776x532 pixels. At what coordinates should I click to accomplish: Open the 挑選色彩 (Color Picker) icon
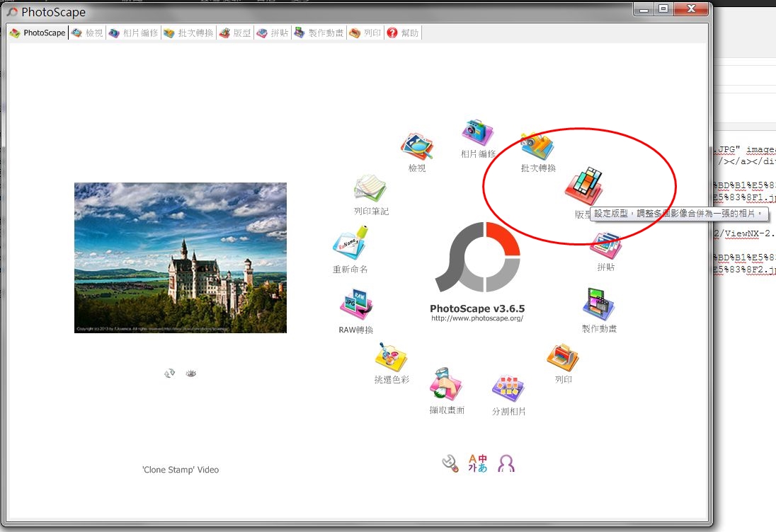391,357
